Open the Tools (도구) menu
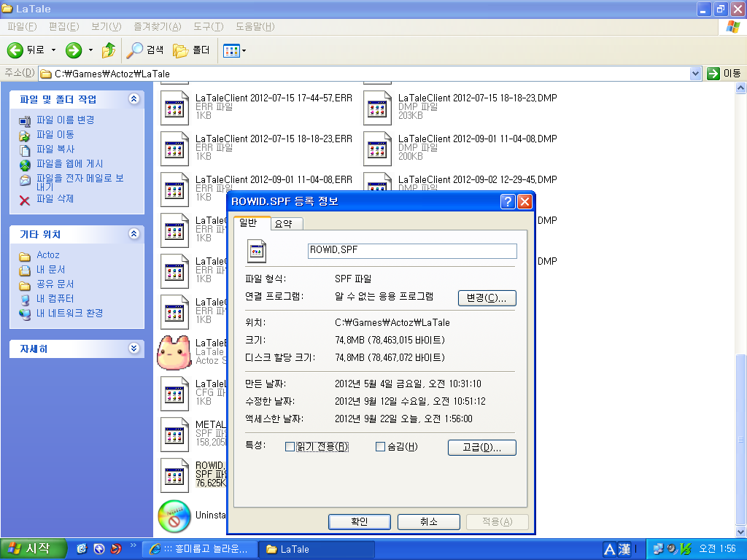 tap(208, 27)
